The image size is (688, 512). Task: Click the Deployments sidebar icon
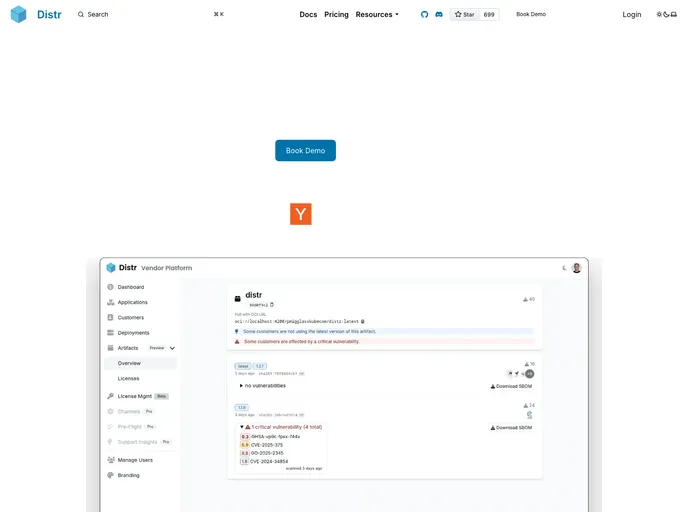pyautogui.click(x=111, y=333)
